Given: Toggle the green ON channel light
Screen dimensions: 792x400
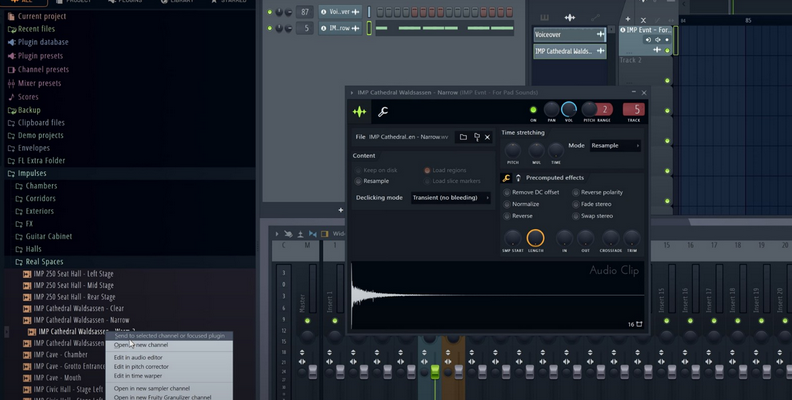Looking at the screenshot, I should 533,109.
